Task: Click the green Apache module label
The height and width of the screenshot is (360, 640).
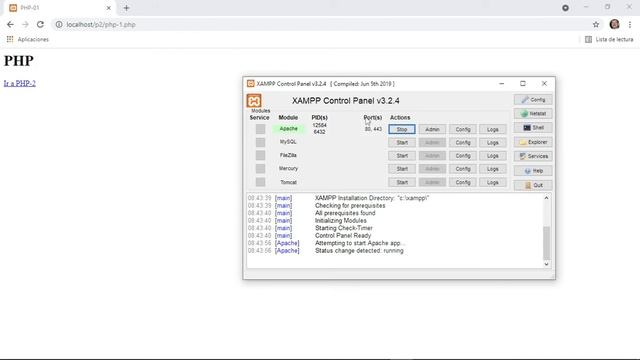Action: (x=289, y=129)
